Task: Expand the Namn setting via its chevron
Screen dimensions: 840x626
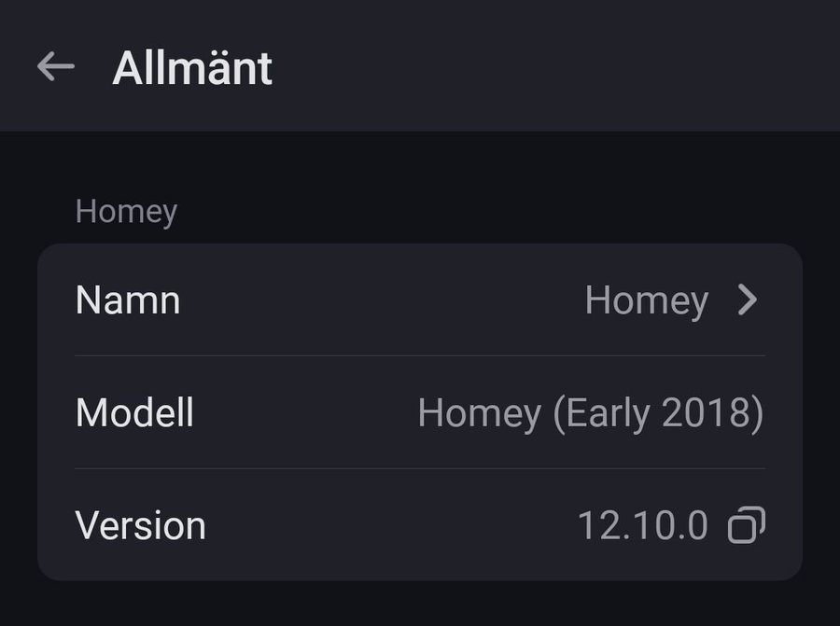Action: (x=748, y=300)
